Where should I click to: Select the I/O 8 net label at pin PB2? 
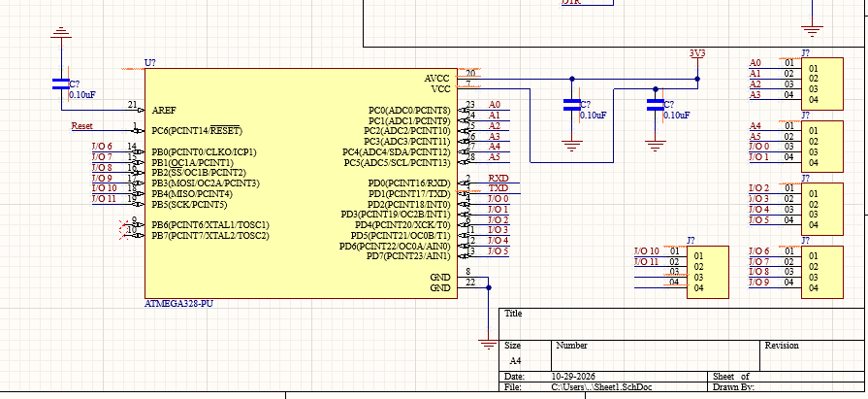(x=102, y=167)
